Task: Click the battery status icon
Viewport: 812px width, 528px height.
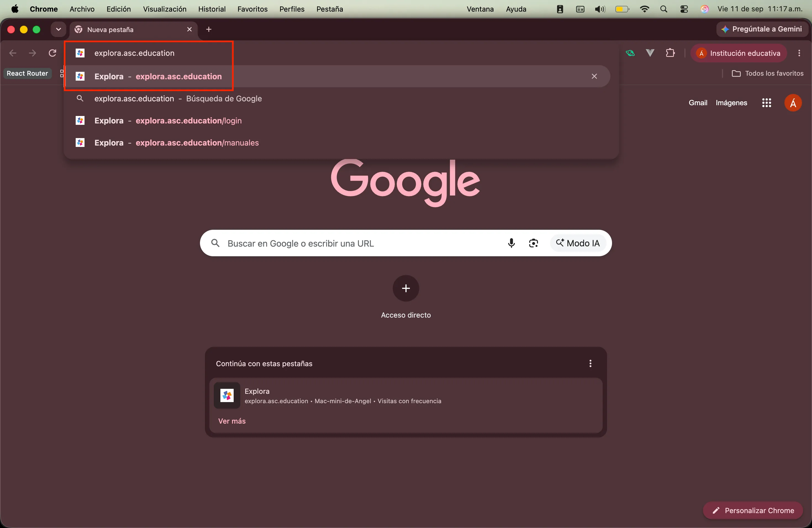Action: tap(622, 9)
